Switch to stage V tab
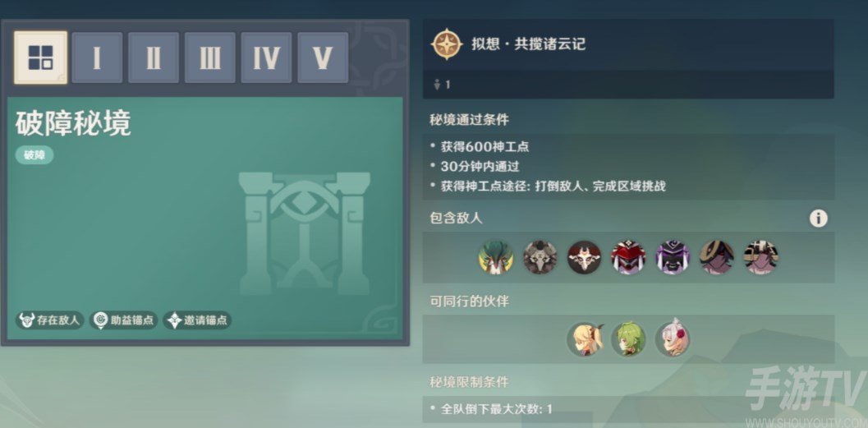Screen dimensions: 868x428 pyautogui.click(x=323, y=58)
